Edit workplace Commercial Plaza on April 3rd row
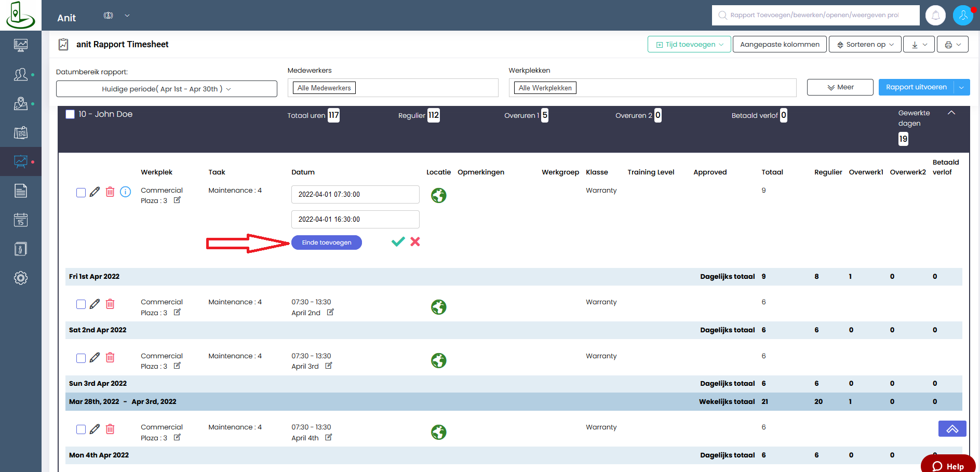980x472 pixels. [177, 366]
